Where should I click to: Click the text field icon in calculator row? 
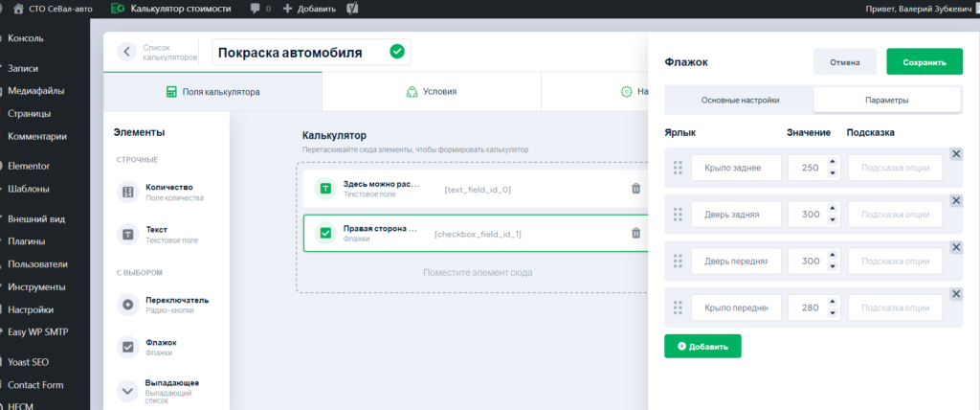click(325, 189)
